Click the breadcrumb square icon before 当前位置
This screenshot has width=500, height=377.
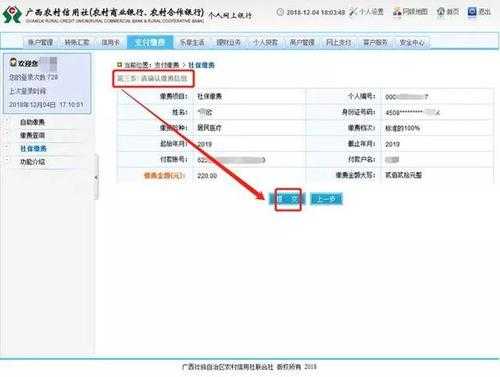[x=119, y=64]
